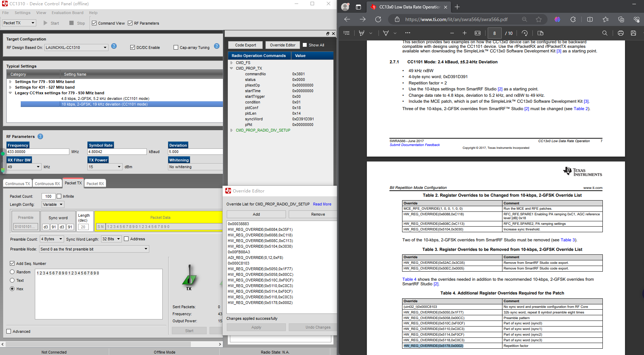The width and height of the screenshot is (644, 355).
Task: Open the Settings menu
Action: (23, 13)
